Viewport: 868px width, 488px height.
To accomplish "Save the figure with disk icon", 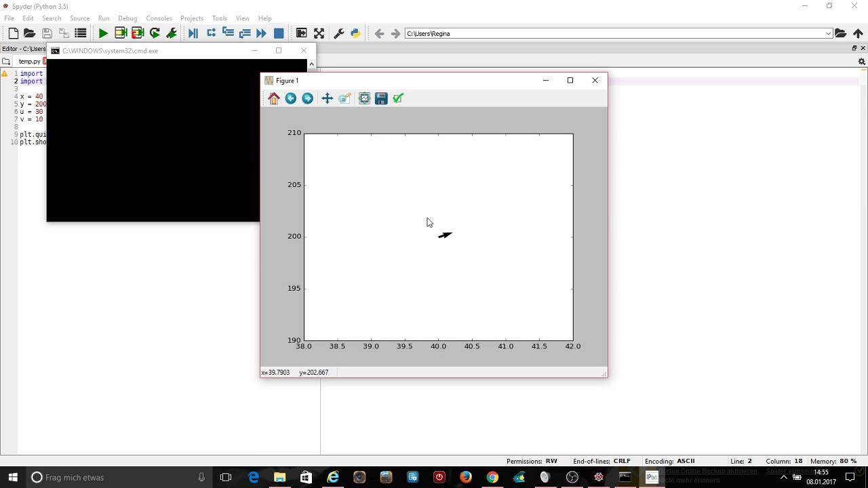I will tap(381, 98).
